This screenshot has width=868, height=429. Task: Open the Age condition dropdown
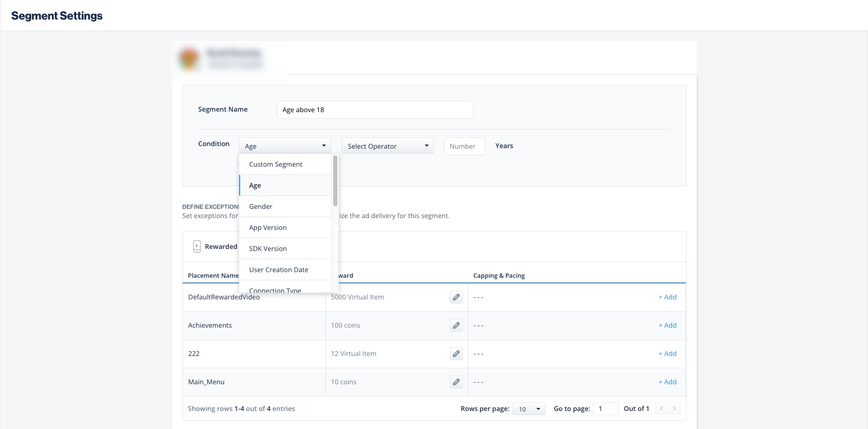coord(285,146)
